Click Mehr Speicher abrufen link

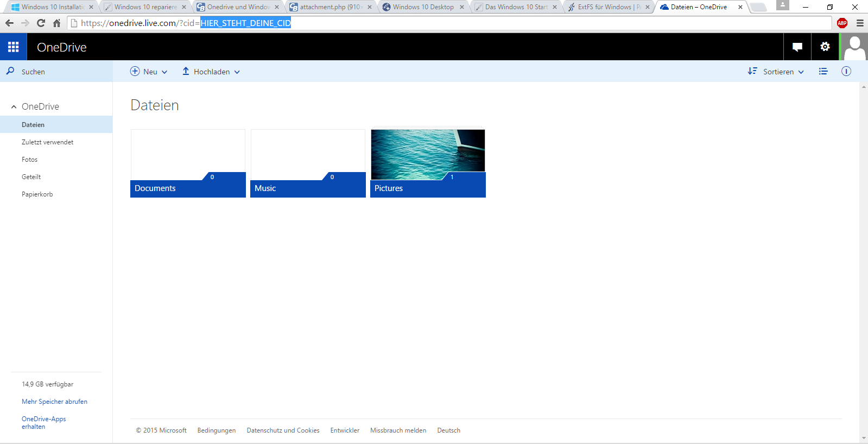coord(54,402)
